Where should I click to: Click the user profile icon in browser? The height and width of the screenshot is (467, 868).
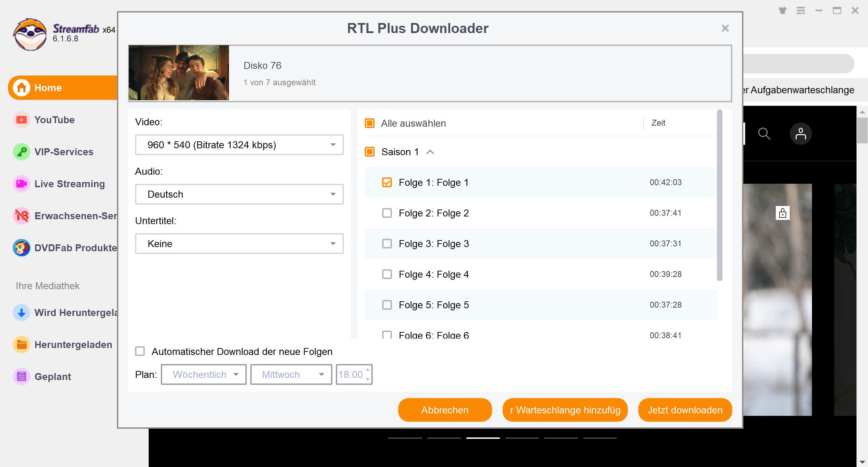coord(800,134)
